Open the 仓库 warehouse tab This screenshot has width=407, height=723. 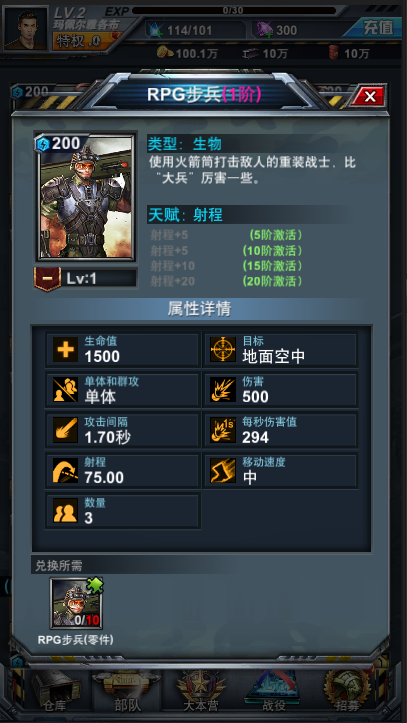tap(54, 692)
